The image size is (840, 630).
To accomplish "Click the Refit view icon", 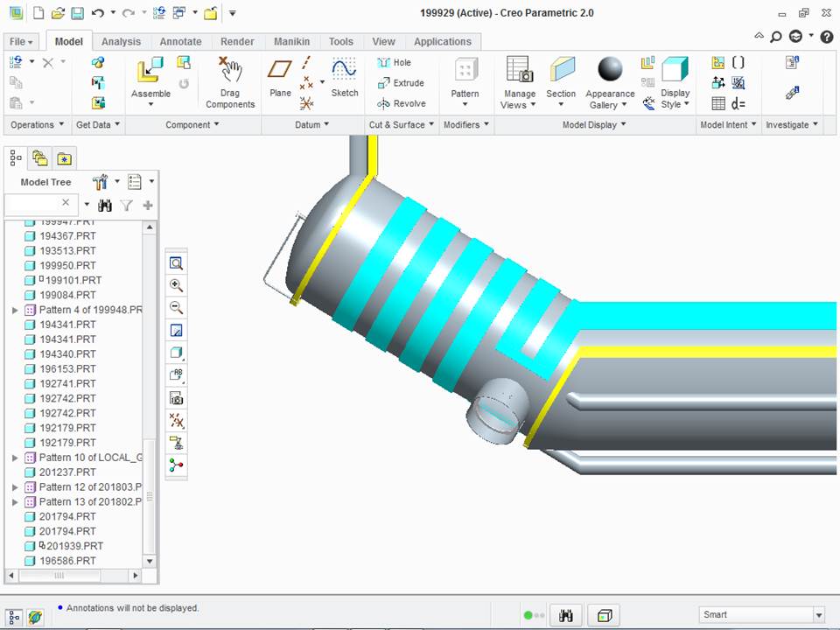I will pyautogui.click(x=176, y=263).
